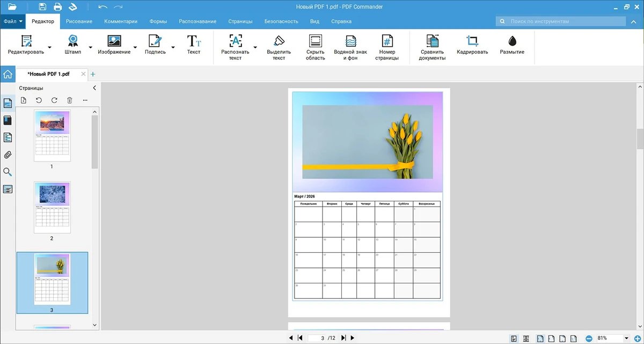The width and height of the screenshot is (644, 344).
Task: Click Сравнить документы icon
Action: tap(432, 42)
